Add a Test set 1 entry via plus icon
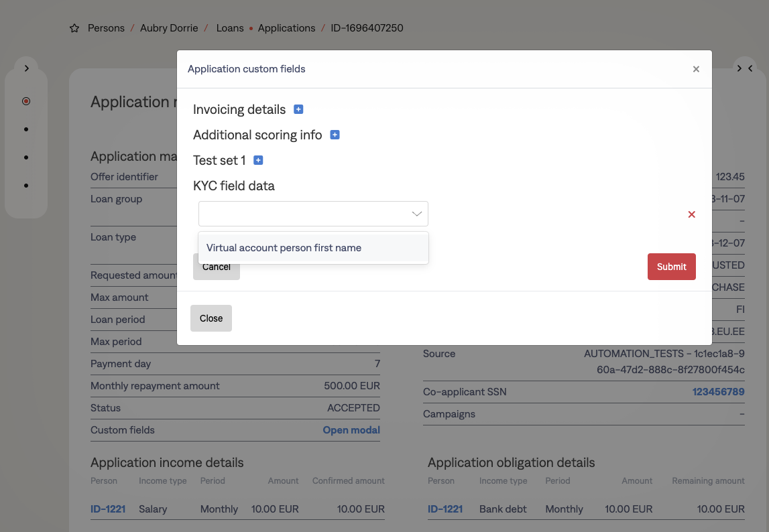Screen dimensions: 769x532 (x=258, y=160)
